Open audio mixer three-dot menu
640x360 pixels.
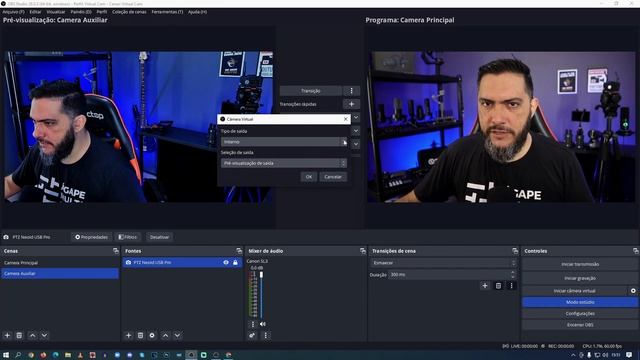[x=266, y=335]
